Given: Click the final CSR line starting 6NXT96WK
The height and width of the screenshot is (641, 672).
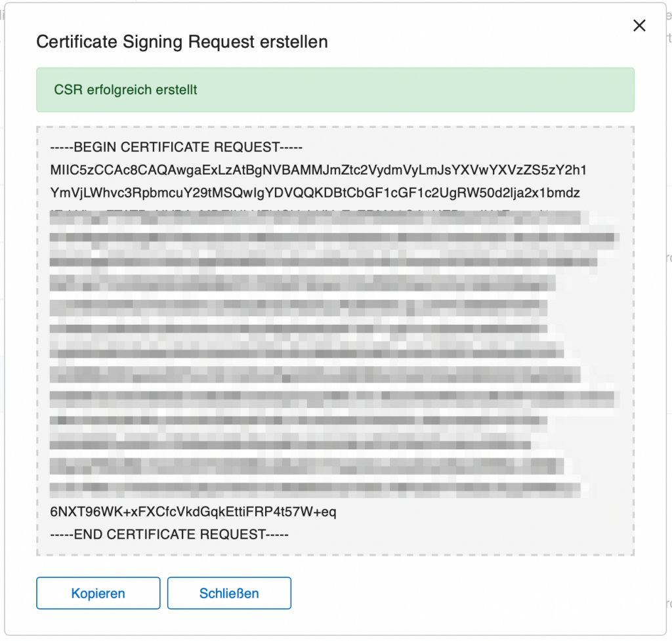Looking at the screenshot, I should (x=194, y=512).
